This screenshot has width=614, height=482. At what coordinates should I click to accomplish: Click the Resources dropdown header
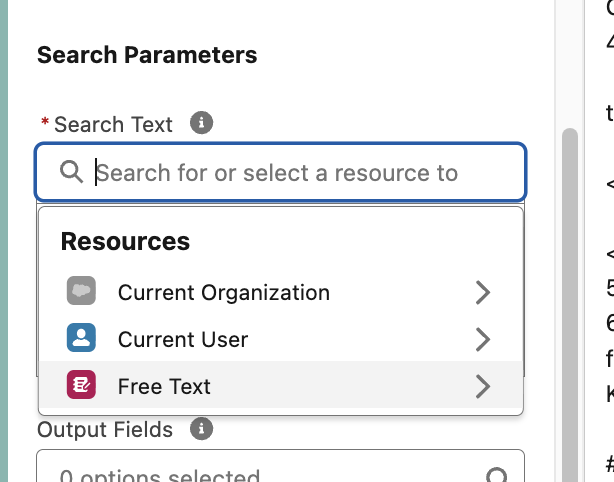[x=125, y=241]
